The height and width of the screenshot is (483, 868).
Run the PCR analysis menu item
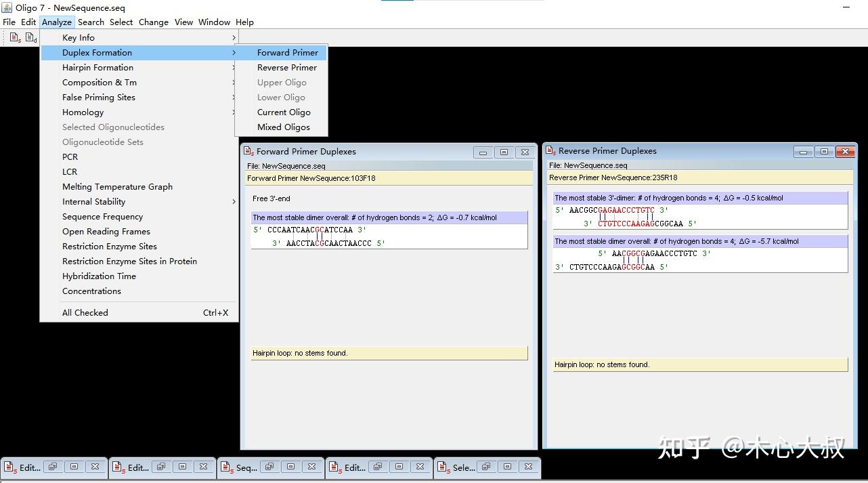139,157
